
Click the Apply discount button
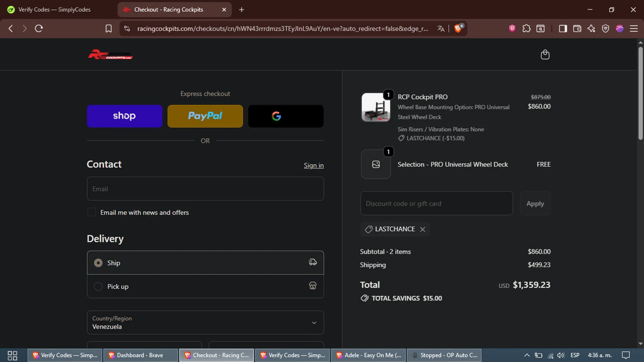[535, 204]
